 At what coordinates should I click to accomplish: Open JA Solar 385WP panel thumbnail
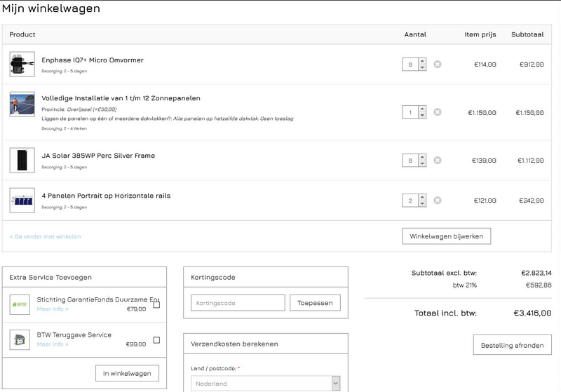pos(22,160)
